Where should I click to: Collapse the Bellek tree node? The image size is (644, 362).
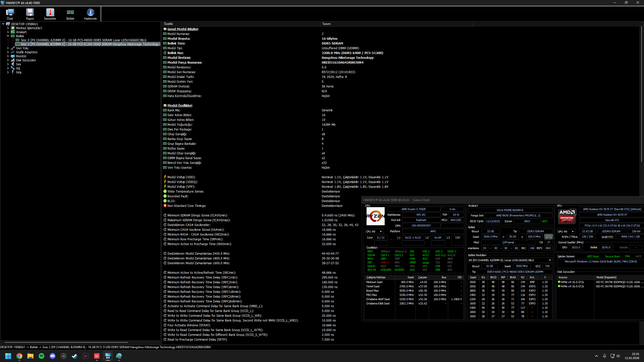pyautogui.click(x=8, y=36)
